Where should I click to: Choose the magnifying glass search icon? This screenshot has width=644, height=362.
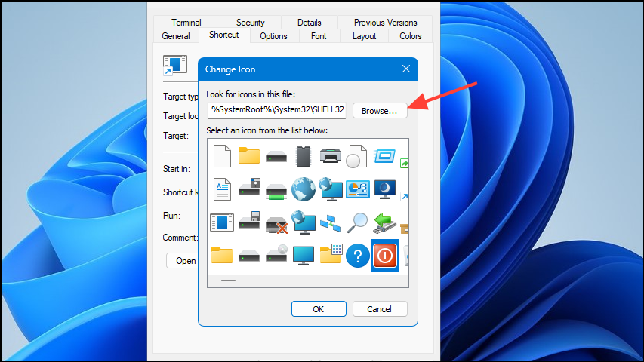pos(357,223)
